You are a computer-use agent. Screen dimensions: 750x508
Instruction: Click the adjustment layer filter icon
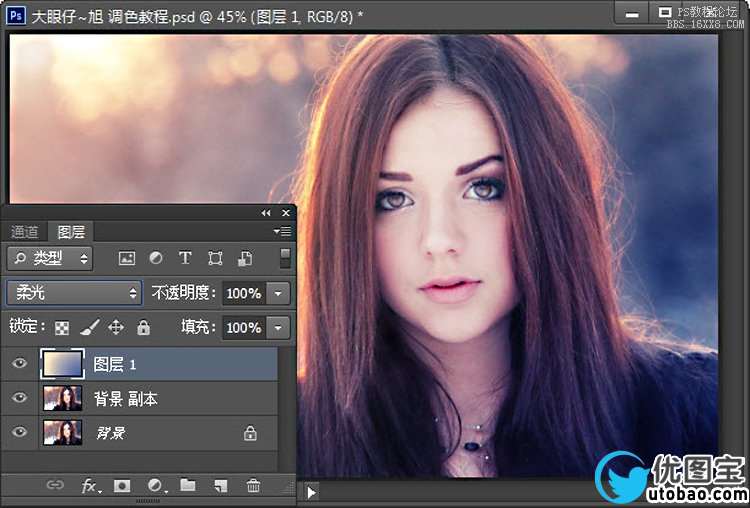(155, 258)
